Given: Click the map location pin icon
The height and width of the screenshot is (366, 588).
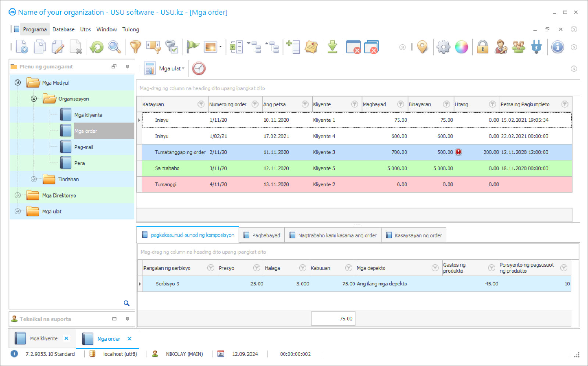Looking at the screenshot, I should coord(423,47).
